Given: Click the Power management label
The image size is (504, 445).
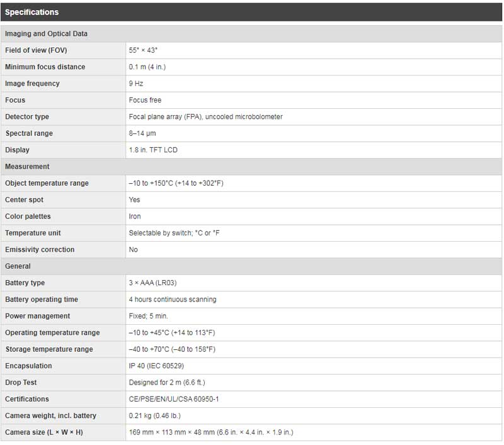Looking at the screenshot, I should 37,316.
